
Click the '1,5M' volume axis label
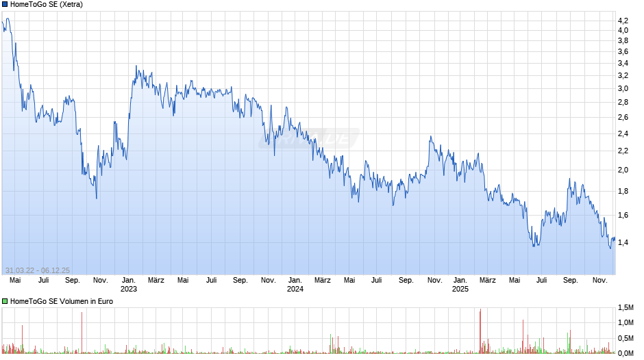click(626, 308)
